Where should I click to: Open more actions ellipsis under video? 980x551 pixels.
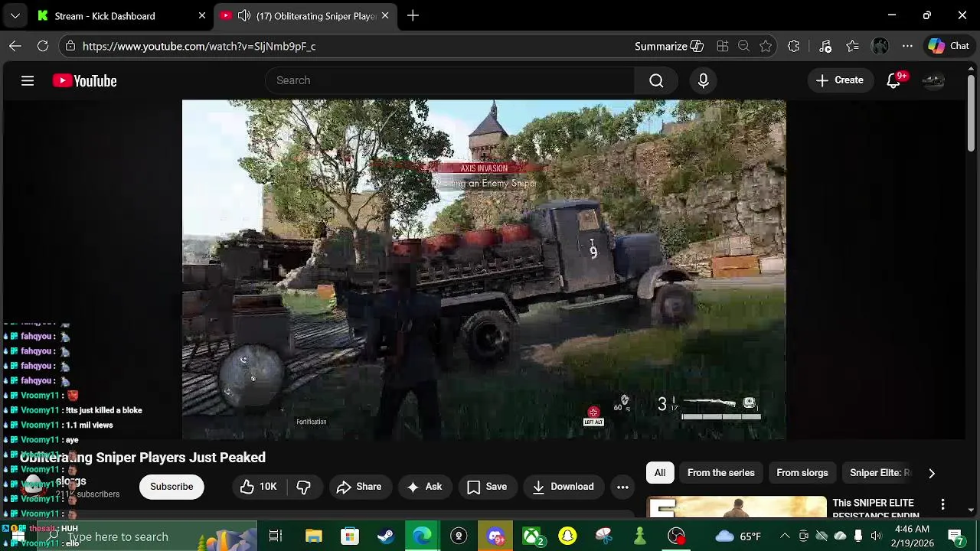tap(622, 487)
